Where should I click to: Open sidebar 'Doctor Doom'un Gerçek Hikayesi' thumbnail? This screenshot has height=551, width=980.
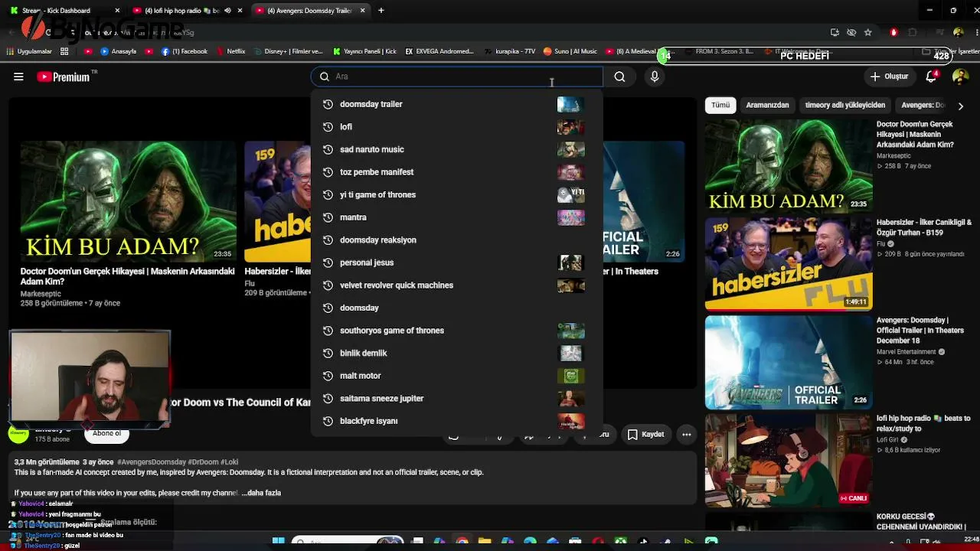789,165
